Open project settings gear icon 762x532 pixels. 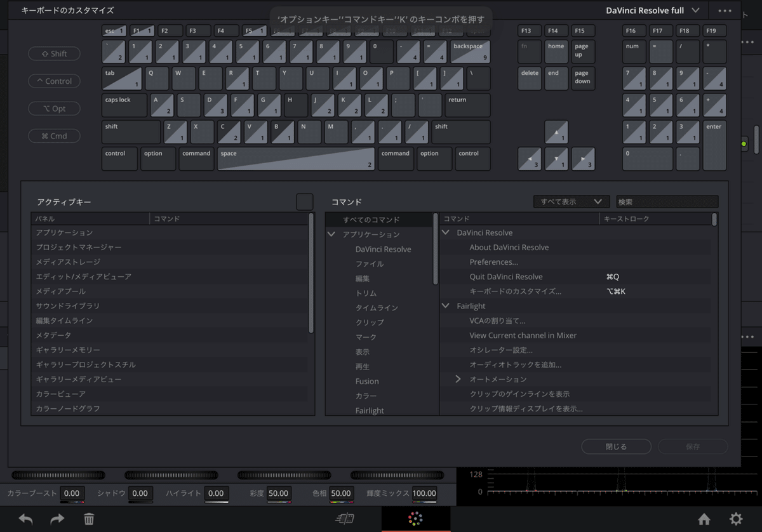[x=736, y=519]
